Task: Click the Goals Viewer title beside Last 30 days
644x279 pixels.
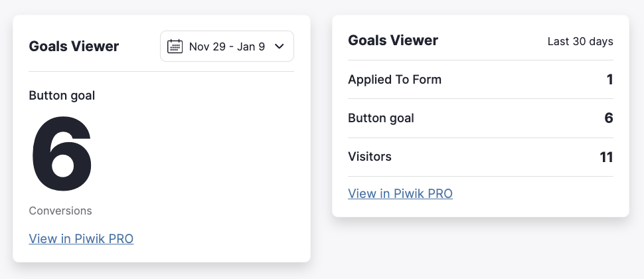Action: [x=393, y=41]
